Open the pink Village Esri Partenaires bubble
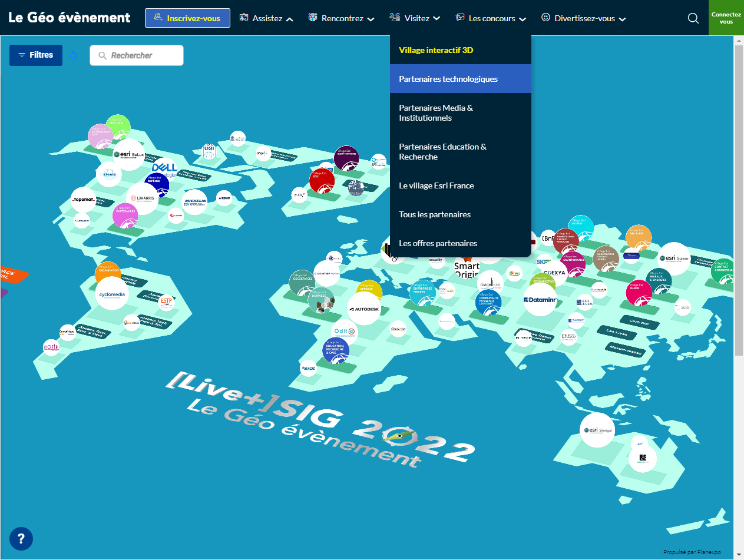This screenshot has width=744, height=560. tap(125, 216)
